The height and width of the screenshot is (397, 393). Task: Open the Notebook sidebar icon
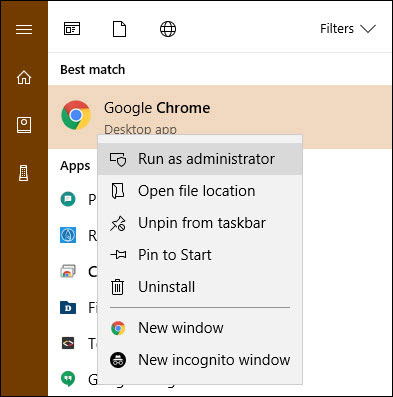(24, 125)
